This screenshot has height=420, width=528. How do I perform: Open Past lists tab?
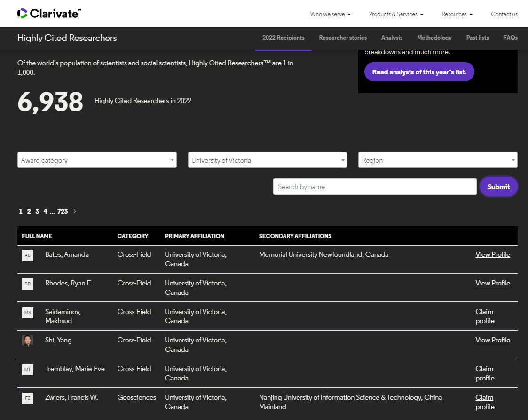(478, 38)
